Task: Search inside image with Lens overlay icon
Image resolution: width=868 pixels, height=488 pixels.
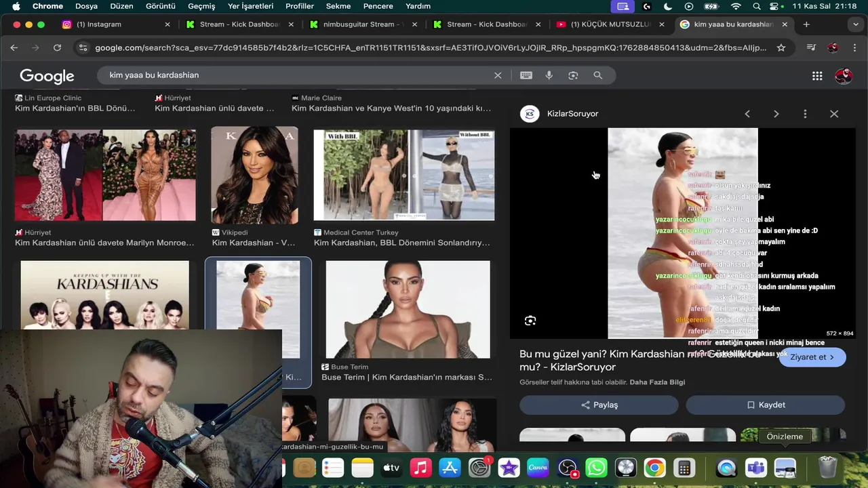Action: click(x=530, y=321)
